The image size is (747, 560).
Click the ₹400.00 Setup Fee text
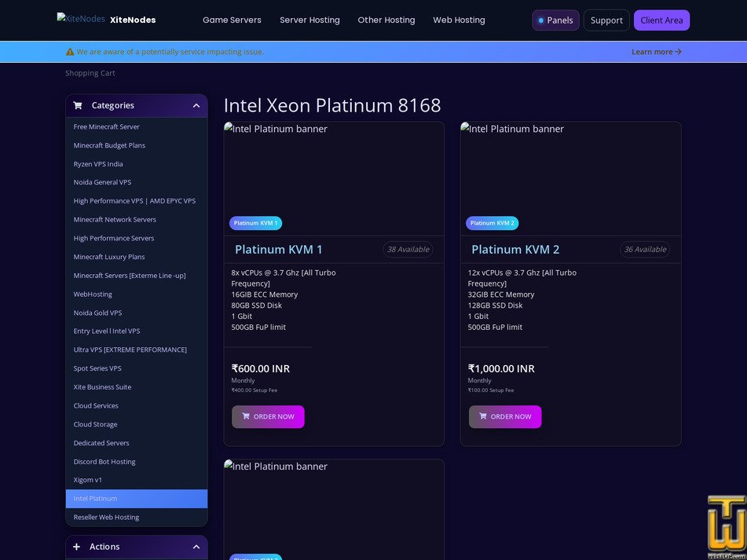[x=254, y=390]
